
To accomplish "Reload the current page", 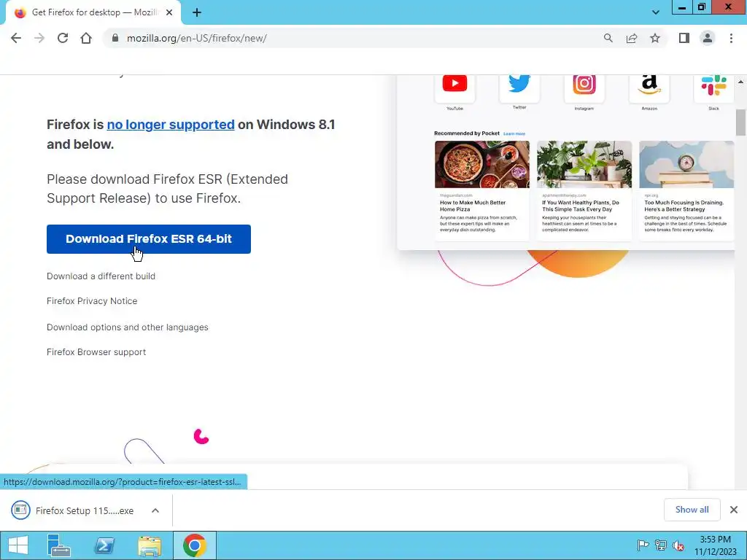I will [x=63, y=38].
